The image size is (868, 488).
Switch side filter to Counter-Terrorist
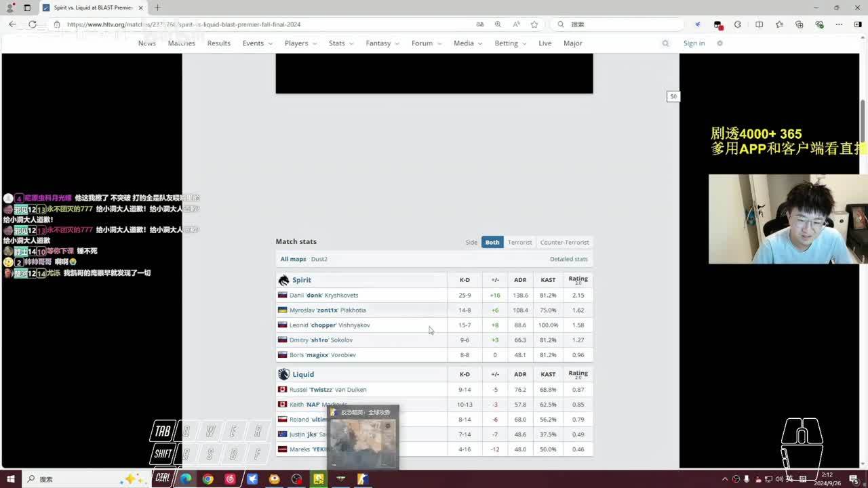point(564,242)
